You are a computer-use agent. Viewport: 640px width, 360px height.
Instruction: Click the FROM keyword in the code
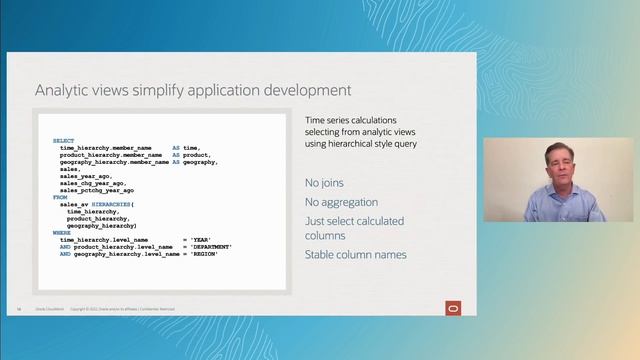click(x=60, y=198)
